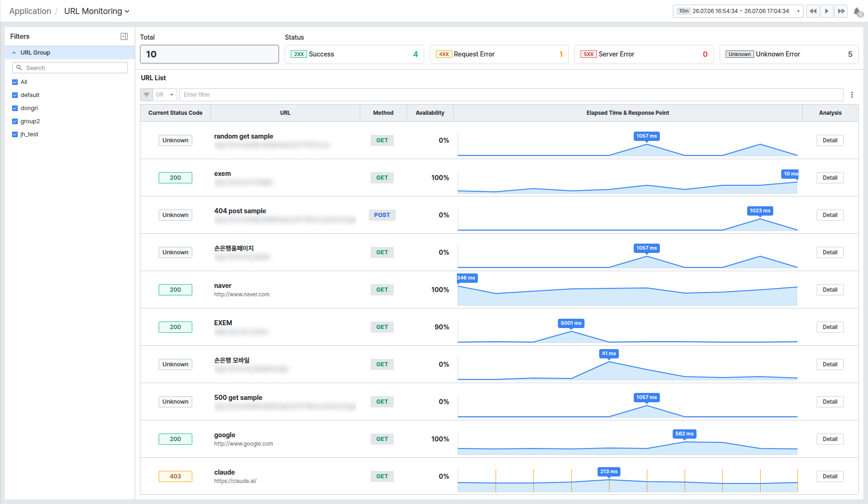Viewport: 868px width, 504px height.
Task: Open Detail for EXEM 90% row
Action: [830, 327]
